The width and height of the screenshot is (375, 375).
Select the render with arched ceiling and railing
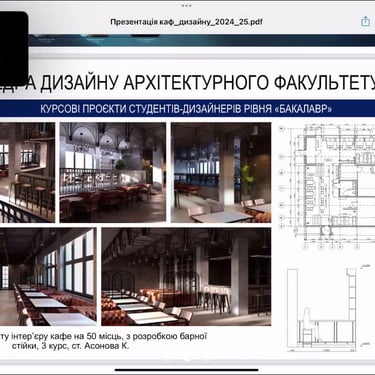(x=113, y=172)
